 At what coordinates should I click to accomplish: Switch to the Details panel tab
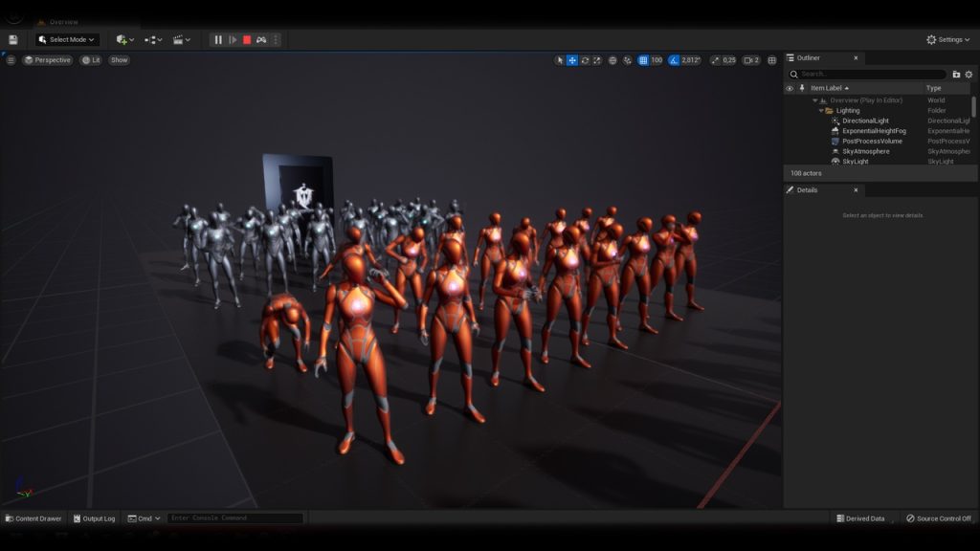coord(807,189)
